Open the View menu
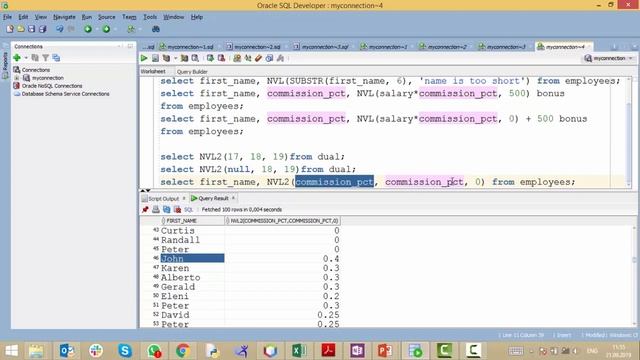The image size is (640, 360). coord(40,17)
